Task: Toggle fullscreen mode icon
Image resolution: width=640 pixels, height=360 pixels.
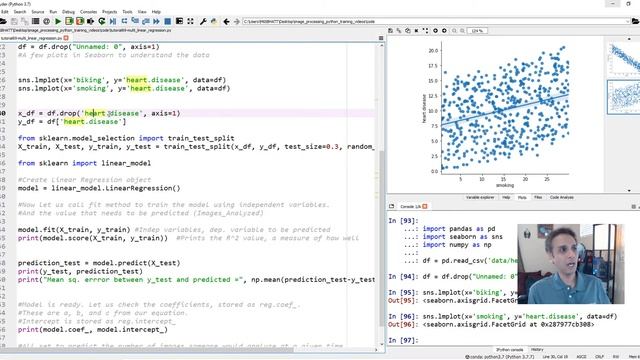Action: pyautogui.click(x=190, y=21)
